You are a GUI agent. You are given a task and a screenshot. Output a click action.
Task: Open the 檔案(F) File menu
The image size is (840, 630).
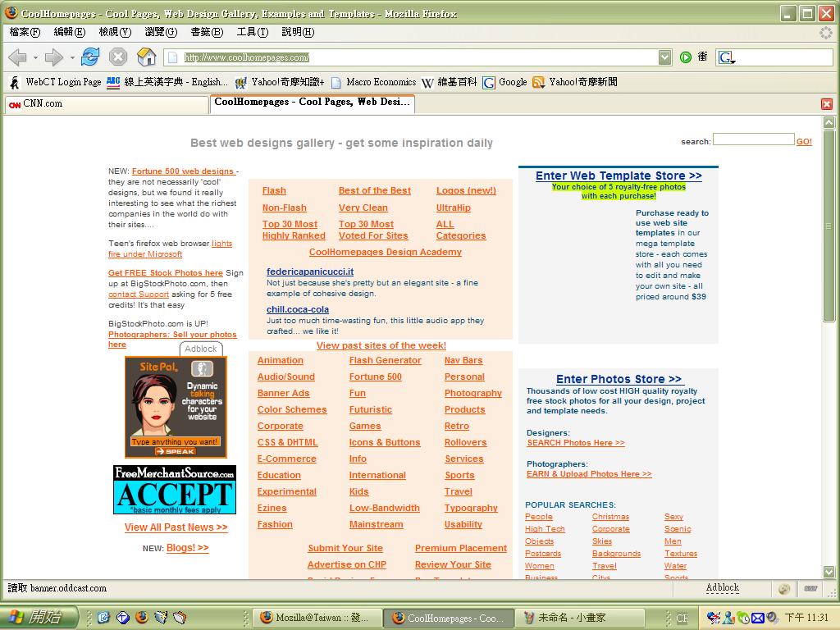coord(25,32)
